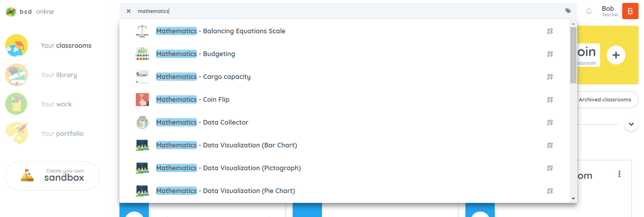Image resolution: width=644 pixels, height=217 pixels.
Task: Click the scroll-down arrow of results list
Action: [x=573, y=199]
